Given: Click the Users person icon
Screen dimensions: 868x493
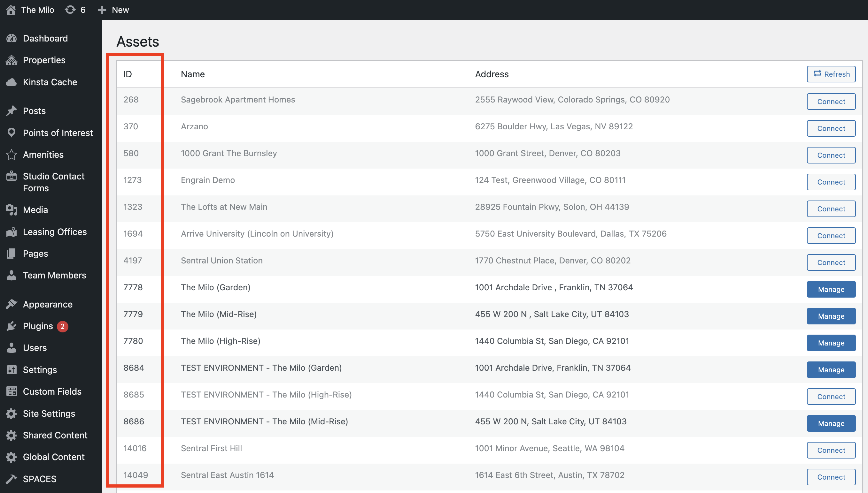Looking at the screenshot, I should coord(12,348).
